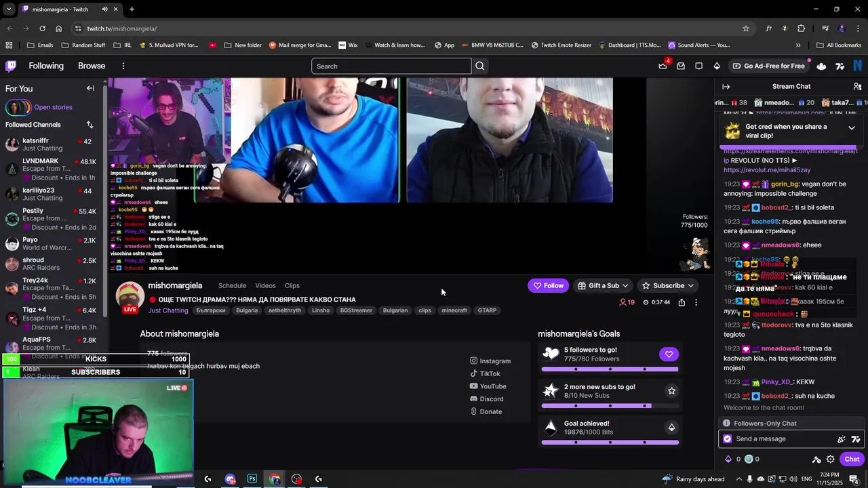Viewport: 868px width, 488px height.
Task: Click the Български tag
Action: 210,310
